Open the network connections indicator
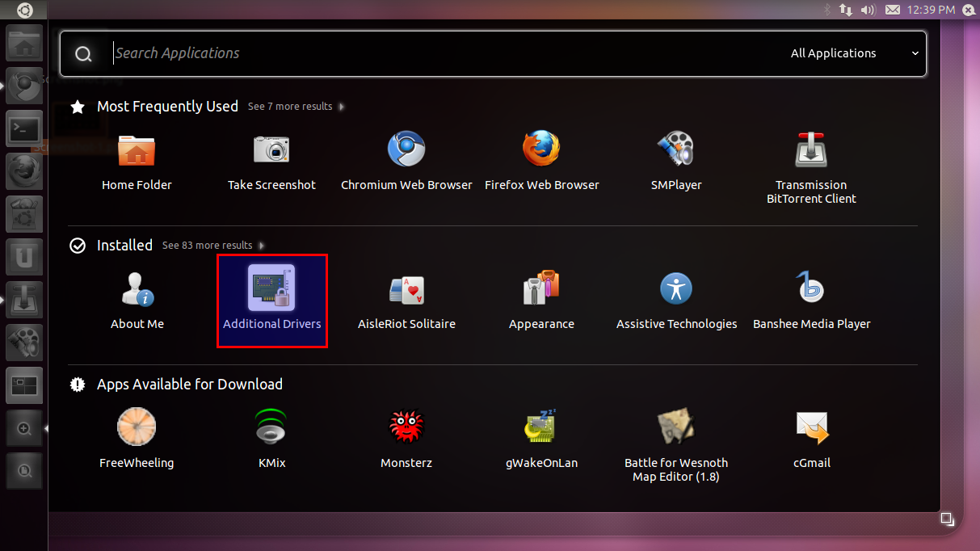 coord(846,10)
